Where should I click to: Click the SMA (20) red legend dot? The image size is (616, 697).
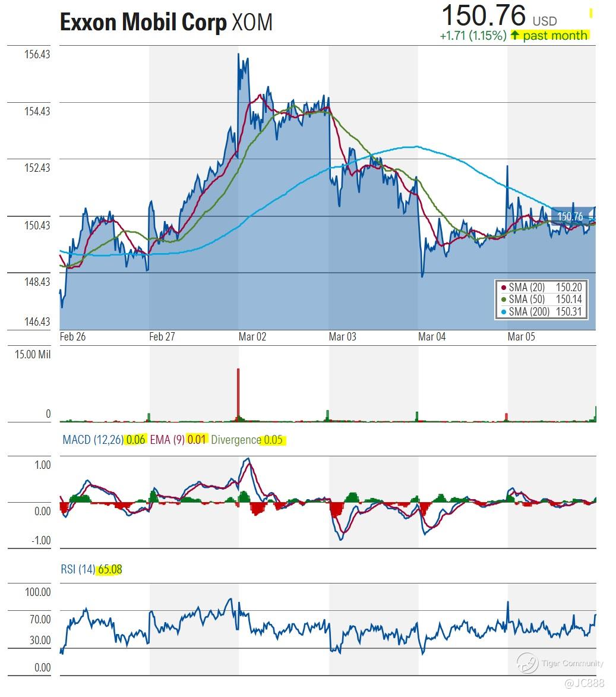pos(504,288)
